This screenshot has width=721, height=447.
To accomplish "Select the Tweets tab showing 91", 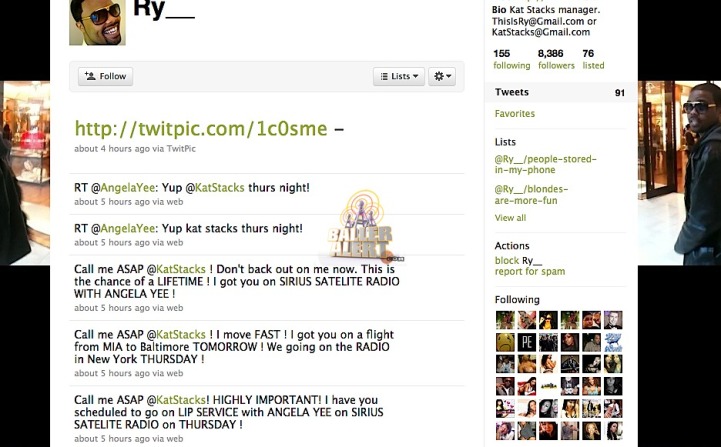I will (560, 92).
